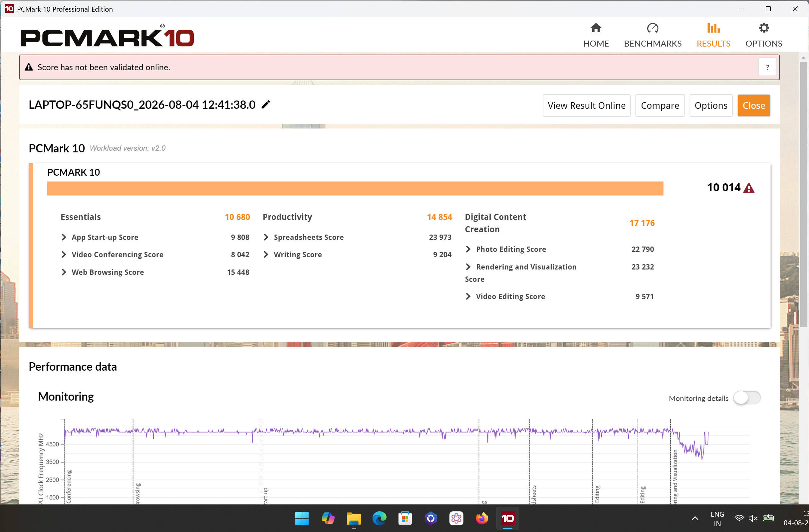Click the Rendering value 23 232
Viewport: 809px width, 532px height.
[643, 267]
